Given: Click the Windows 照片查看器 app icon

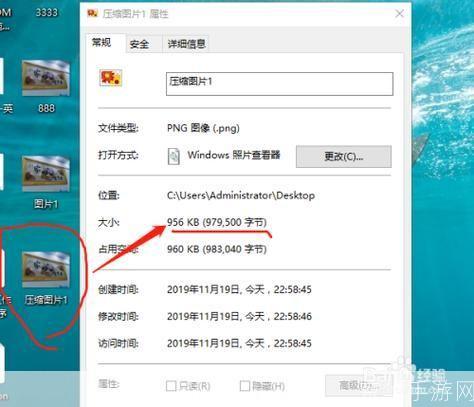Looking at the screenshot, I should pyautogui.click(x=174, y=156).
